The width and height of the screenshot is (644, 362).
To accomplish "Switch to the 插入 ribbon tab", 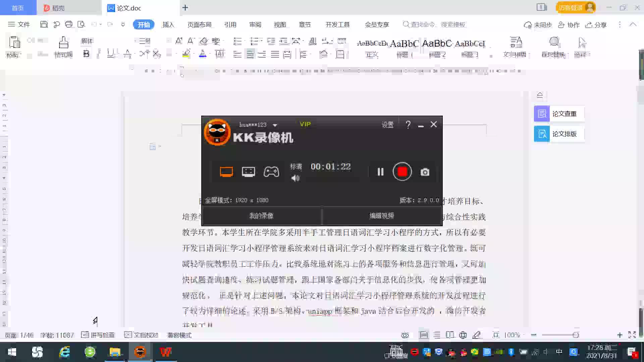I will tap(168, 24).
